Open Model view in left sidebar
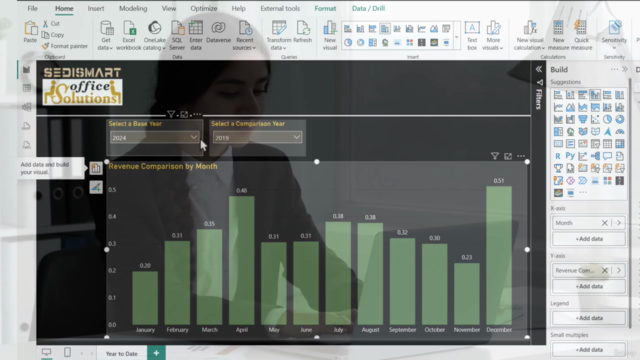640x360 pixels. tap(27, 107)
